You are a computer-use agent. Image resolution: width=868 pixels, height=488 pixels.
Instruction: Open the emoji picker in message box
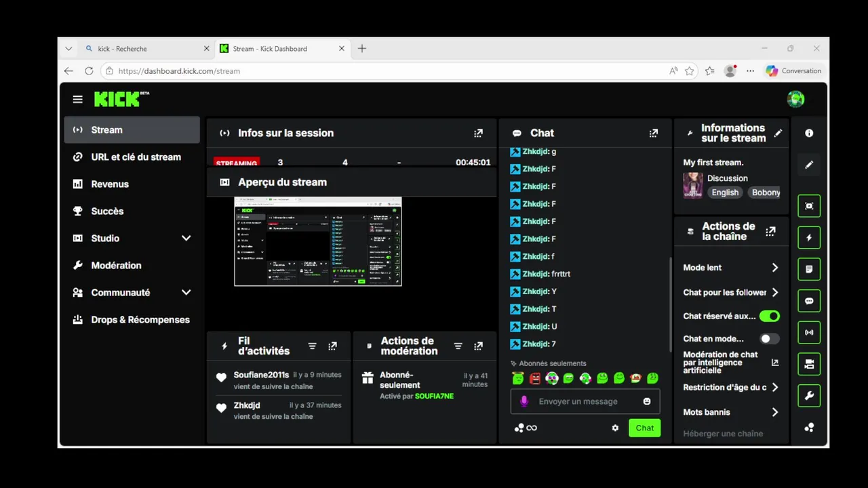point(647,401)
